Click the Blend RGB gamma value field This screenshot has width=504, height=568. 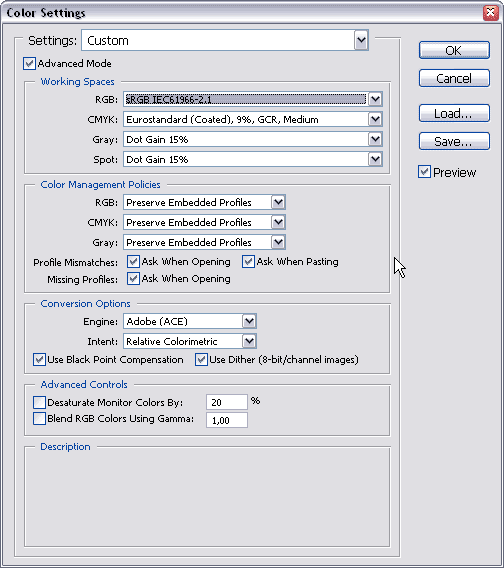(227, 420)
